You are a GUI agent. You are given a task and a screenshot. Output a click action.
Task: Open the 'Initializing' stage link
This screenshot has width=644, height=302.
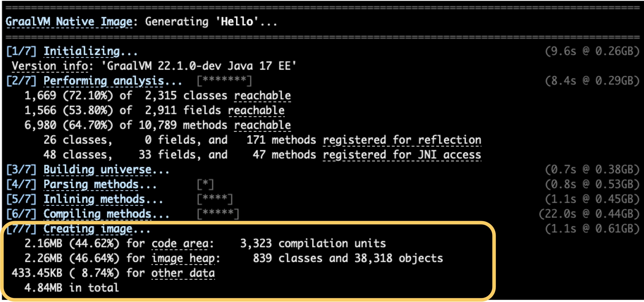coord(82,51)
